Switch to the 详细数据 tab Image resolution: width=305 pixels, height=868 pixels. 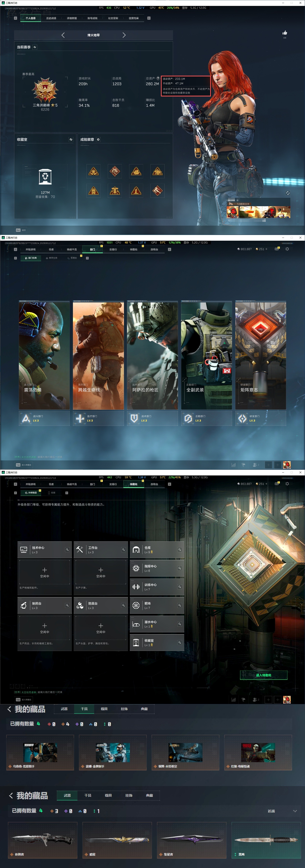pyautogui.click(x=72, y=18)
